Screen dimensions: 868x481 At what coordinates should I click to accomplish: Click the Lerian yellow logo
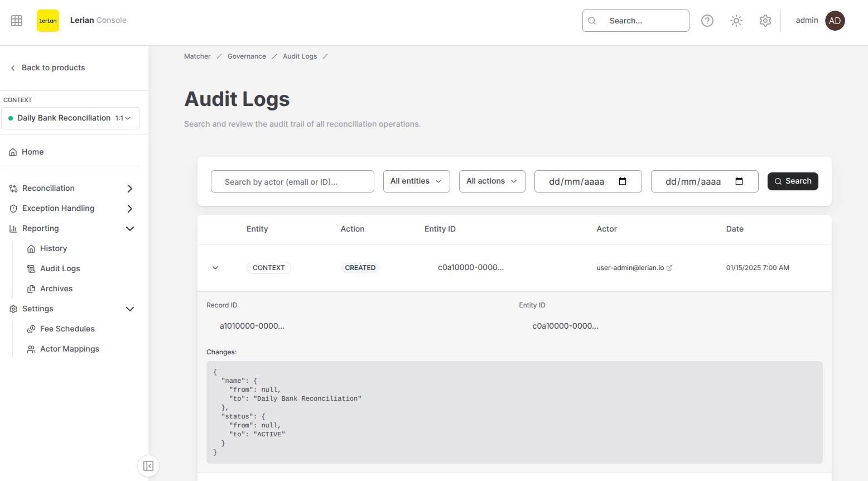tap(48, 21)
